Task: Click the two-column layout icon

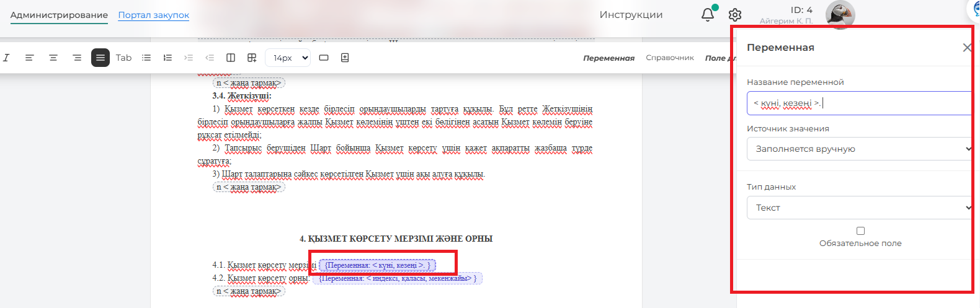Action: (x=231, y=58)
